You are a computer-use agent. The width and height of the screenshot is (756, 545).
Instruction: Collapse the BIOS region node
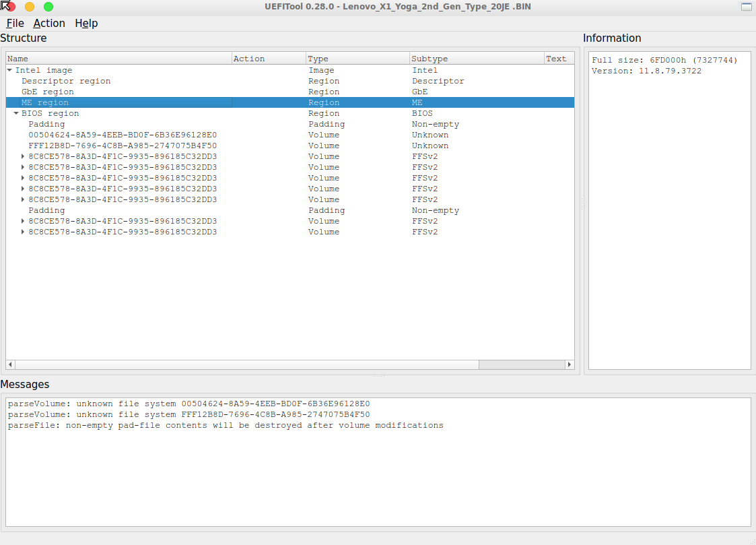pyautogui.click(x=16, y=113)
